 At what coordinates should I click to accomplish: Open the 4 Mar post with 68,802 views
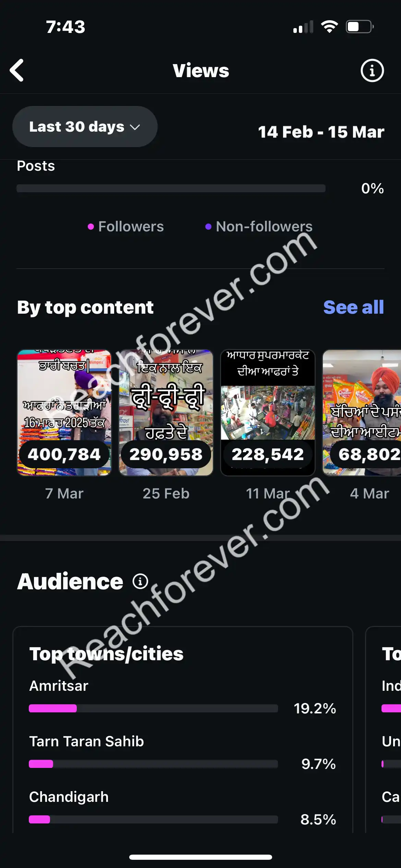click(x=362, y=413)
